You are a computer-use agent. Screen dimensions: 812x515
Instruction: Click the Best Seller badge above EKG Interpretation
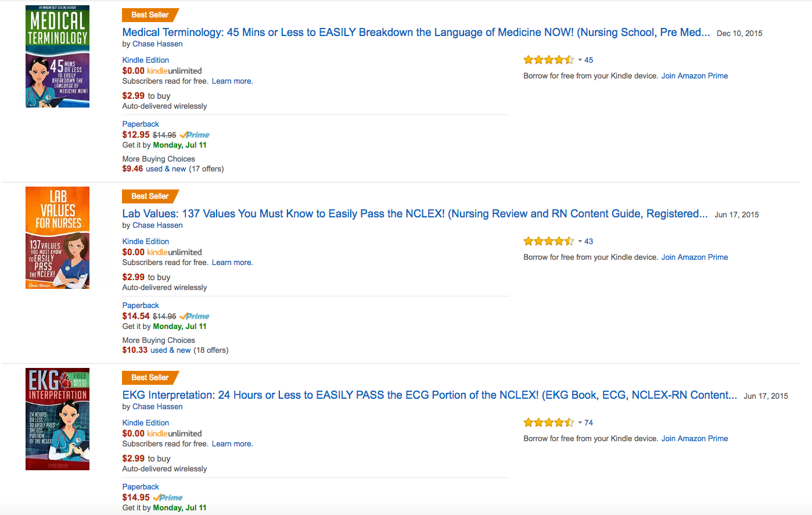pyautogui.click(x=150, y=378)
